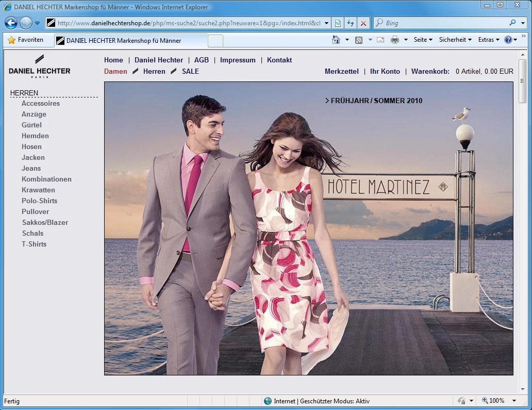
Task: Open Anzüge in the sidebar
Action: click(34, 114)
